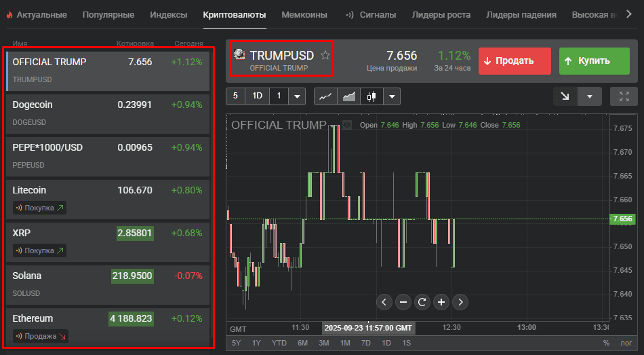The width and height of the screenshot is (644, 355).
Task: Click XRP's Покупка signal badge
Action: click(x=39, y=251)
